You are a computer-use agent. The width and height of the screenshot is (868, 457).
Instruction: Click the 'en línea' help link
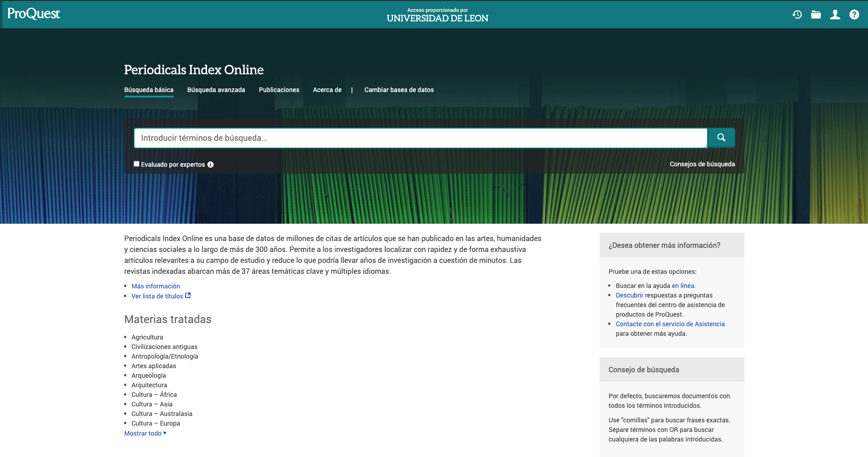pyautogui.click(x=683, y=286)
